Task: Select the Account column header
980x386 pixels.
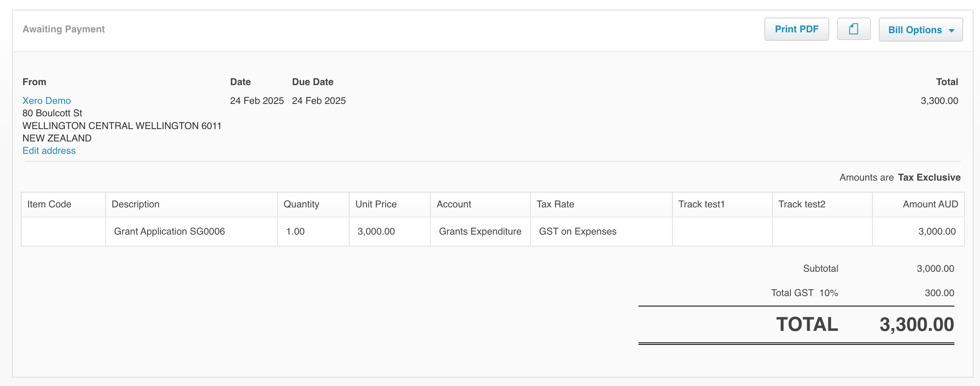Action: 454,204
